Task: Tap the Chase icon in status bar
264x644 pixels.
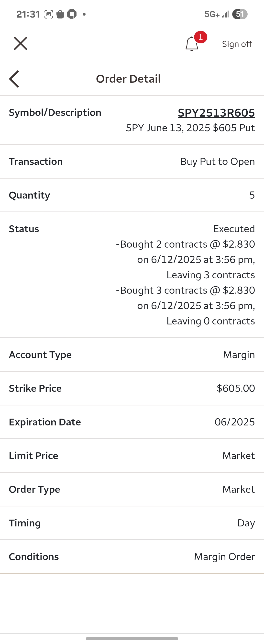Action: pyautogui.click(x=72, y=14)
